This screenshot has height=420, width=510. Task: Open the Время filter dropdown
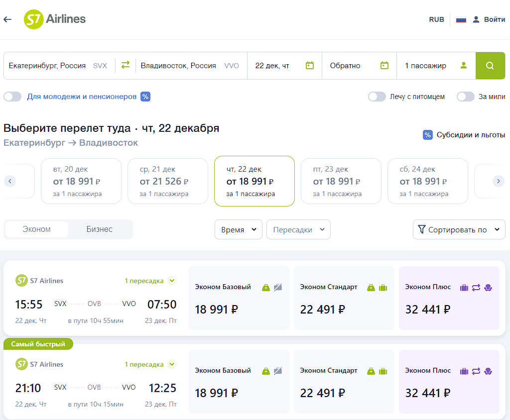coord(238,229)
